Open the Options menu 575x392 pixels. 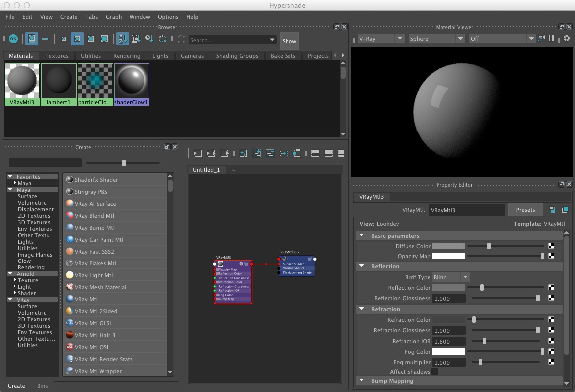point(168,17)
